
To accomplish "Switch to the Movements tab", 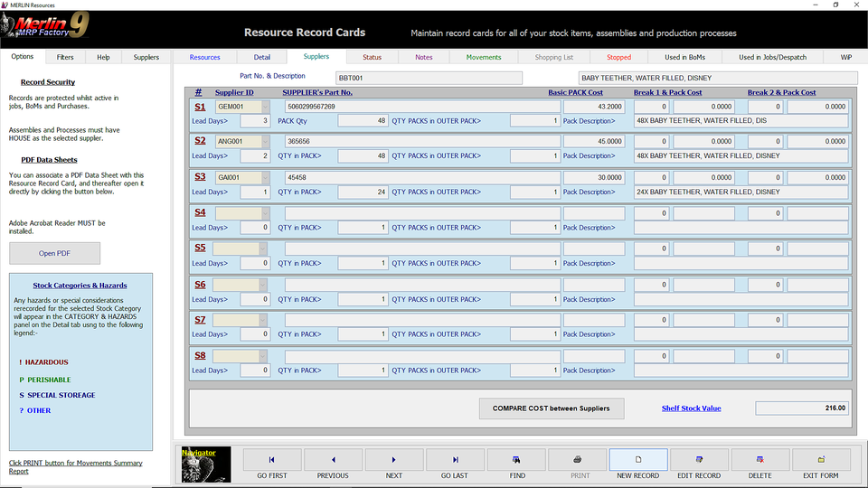I will pyautogui.click(x=484, y=57).
